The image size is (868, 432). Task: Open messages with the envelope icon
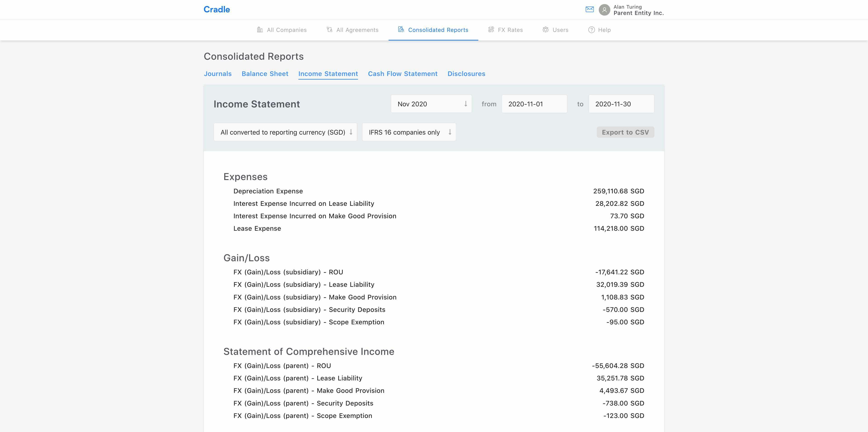[x=590, y=9]
